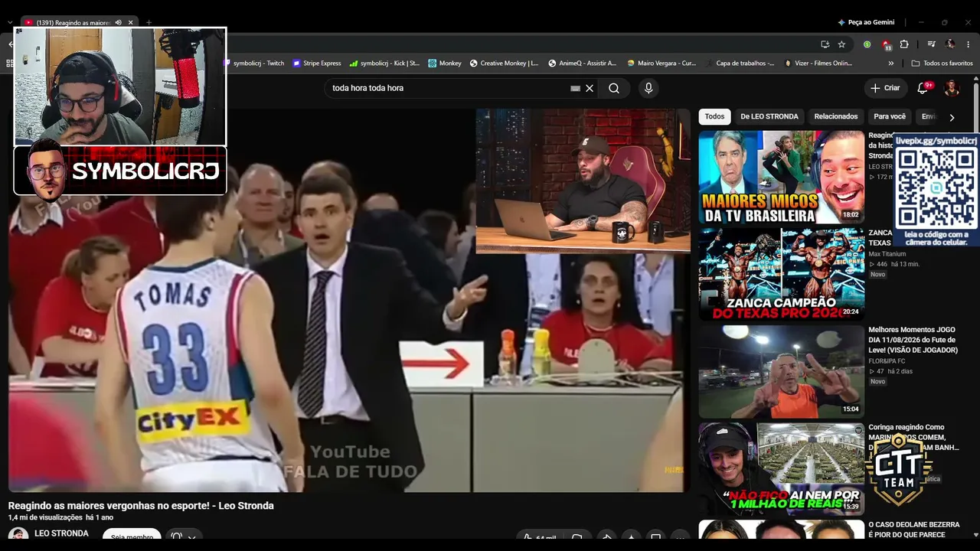Image resolution: width=980 pixels, height=551 pixels.
Task: Open the Chrome profile avatar
Action: pyautogui.click(x=950, y=44)
